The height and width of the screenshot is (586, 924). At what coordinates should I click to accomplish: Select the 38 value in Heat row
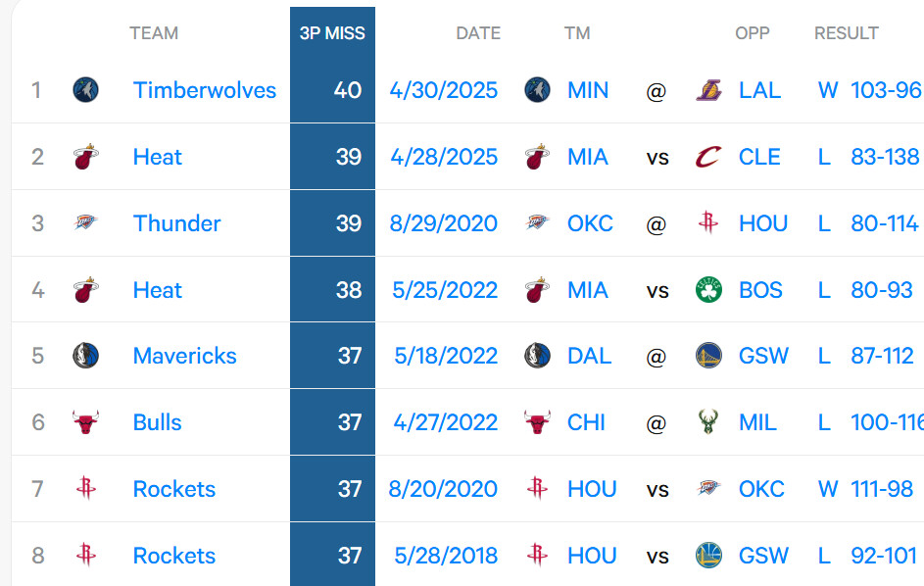tap(349, 290)
